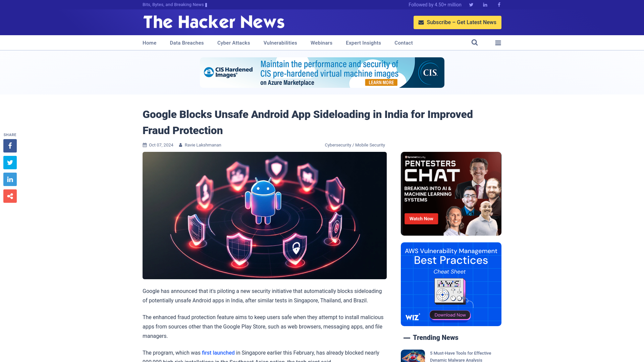Screen dimensions: 644x362
Task: Click the Data Breaches navigation tab
Action: [x=186, y=43]
